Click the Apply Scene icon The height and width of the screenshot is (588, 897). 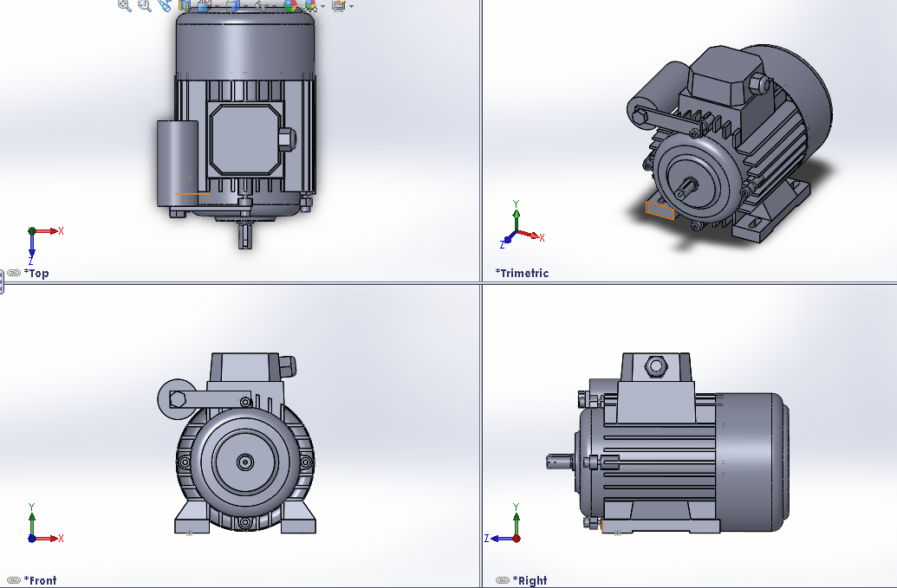310,5
